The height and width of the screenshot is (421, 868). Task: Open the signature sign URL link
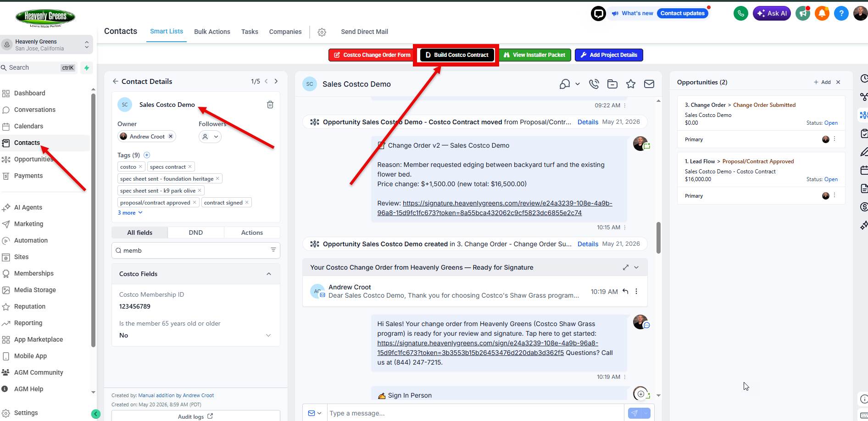[488, 348]
